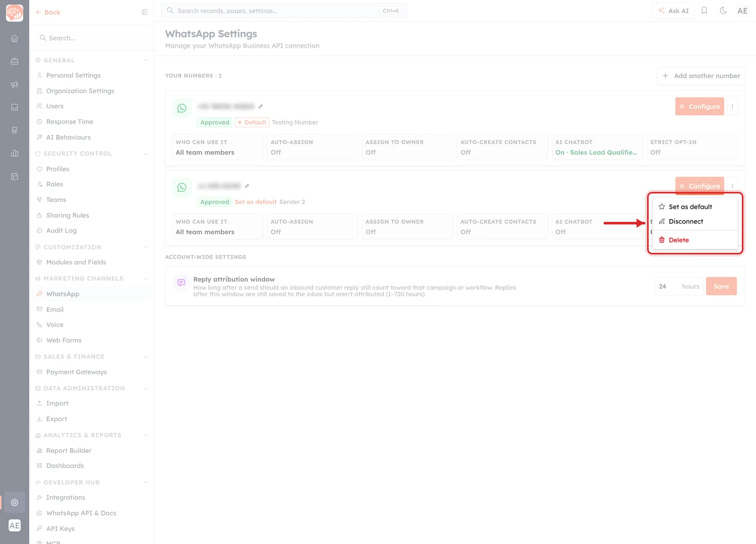Collapse the Security Control section

[146, 154]
